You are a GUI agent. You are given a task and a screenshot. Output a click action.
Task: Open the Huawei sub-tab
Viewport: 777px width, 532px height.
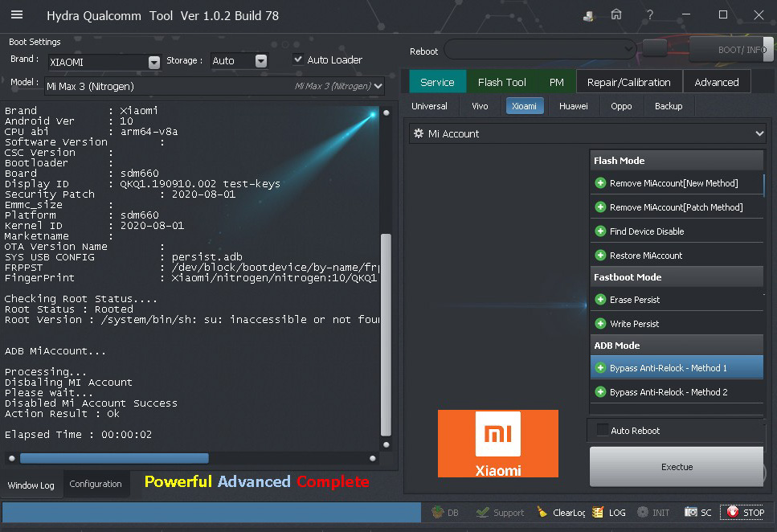coord(573,106)
